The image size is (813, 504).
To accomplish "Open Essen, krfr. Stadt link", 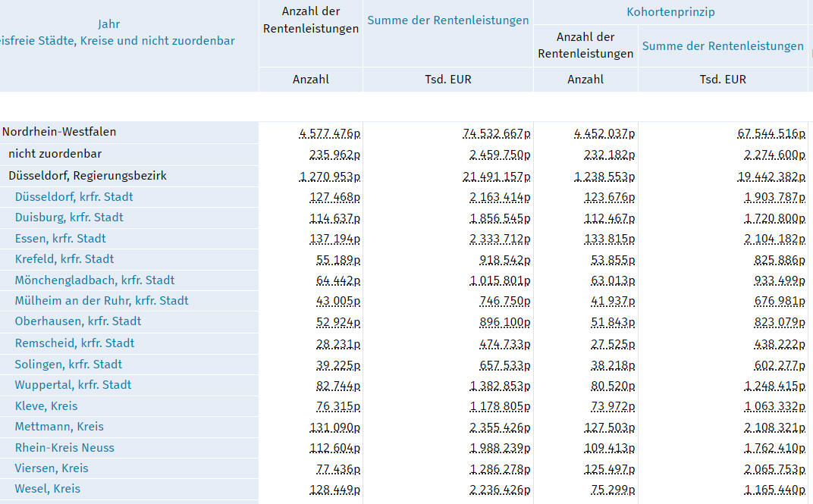I will point(60,238).
